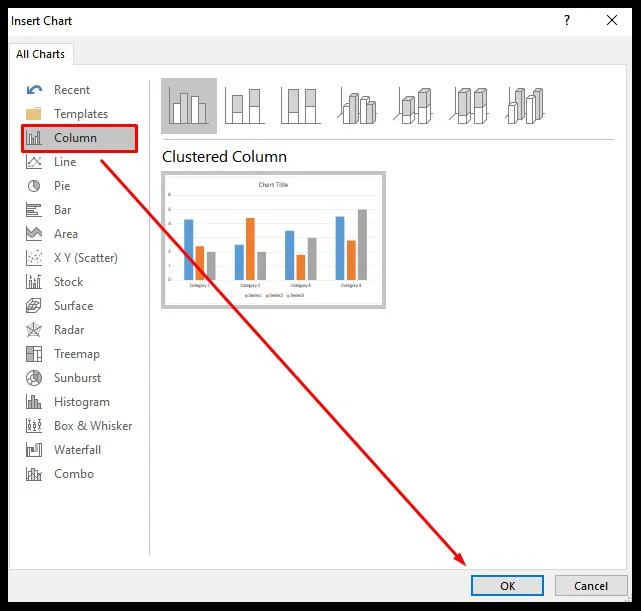
Task: Click the Scatter chart category icon
Action: pos(34,258)
